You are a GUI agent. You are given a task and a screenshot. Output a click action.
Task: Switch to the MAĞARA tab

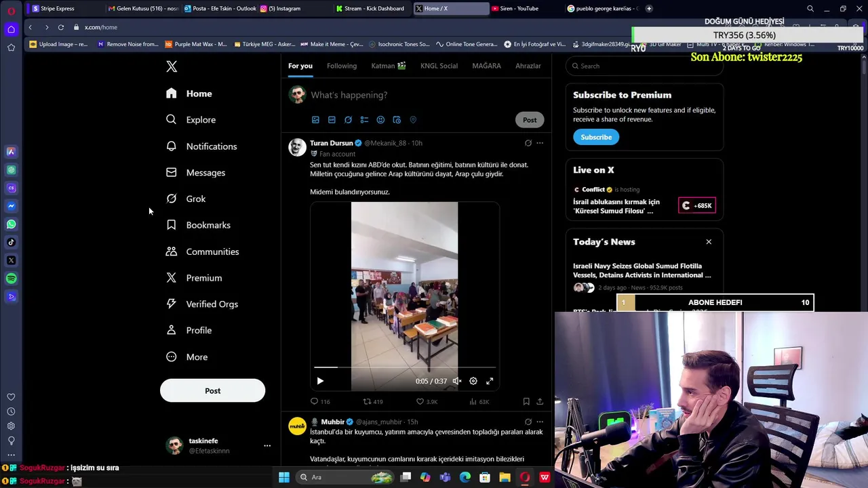(x=486, y=66)
